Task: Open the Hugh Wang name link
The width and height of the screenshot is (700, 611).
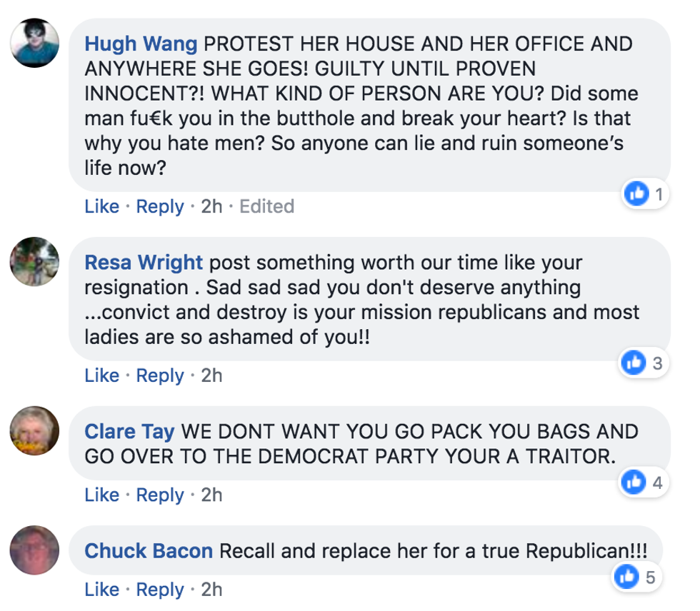Action: click(141, 44)
